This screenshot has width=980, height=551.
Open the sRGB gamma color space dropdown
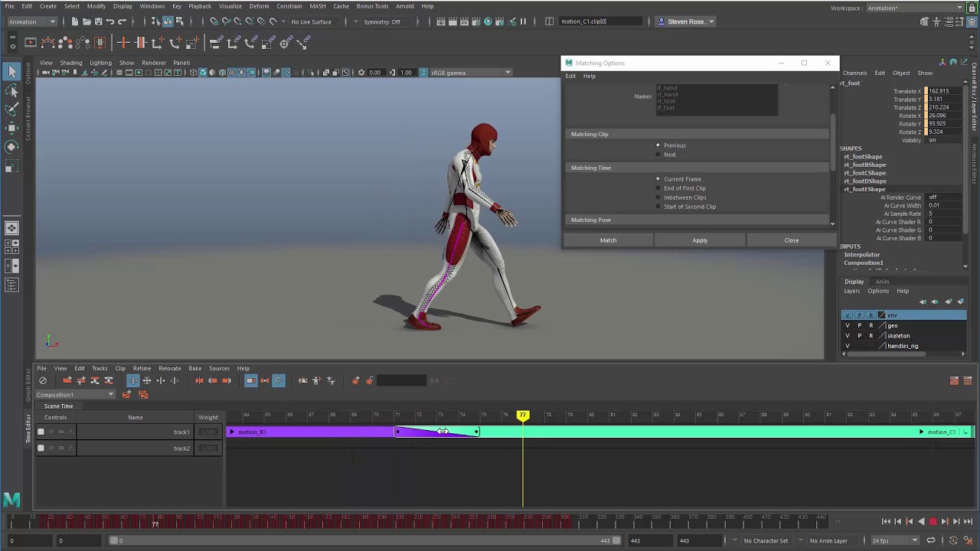471,73
